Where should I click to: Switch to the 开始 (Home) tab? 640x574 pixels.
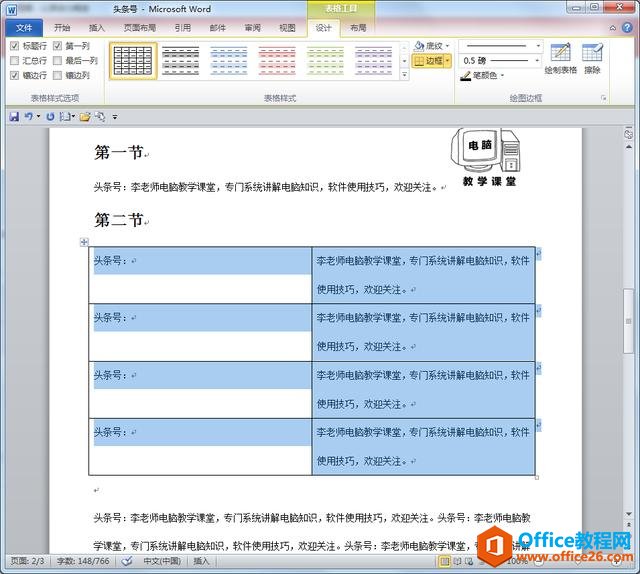tap(62, 28)
